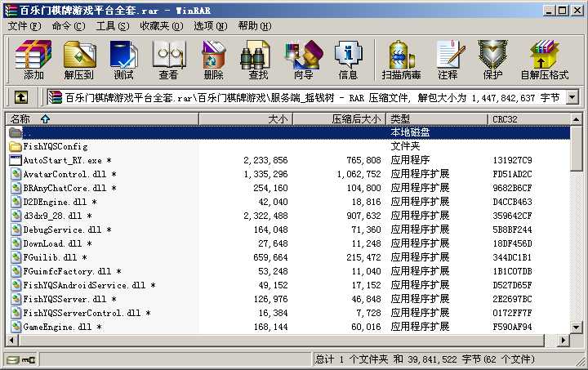Viewport: 588px width, 370px height.
Task: Click the rar archive icon in address bar
Action: [56, 97]
